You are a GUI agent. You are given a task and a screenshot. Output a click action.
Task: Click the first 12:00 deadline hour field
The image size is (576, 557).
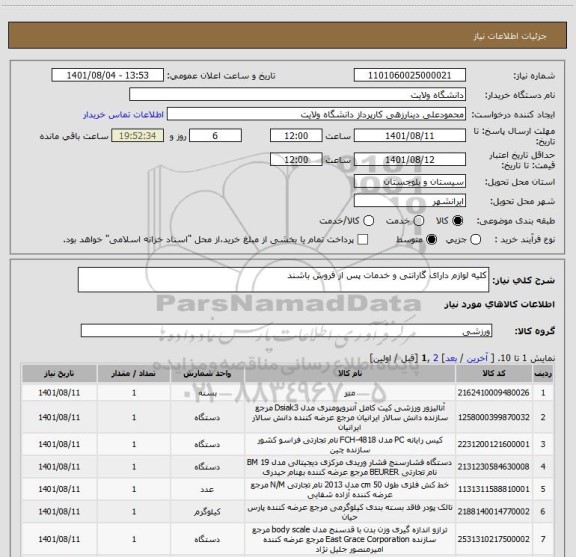point(296,136)
